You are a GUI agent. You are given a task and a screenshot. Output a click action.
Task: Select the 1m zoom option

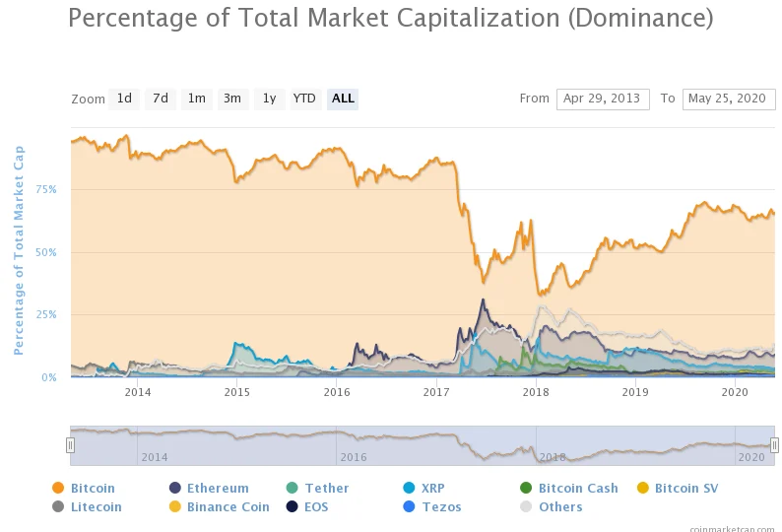[x=197, y=99]
